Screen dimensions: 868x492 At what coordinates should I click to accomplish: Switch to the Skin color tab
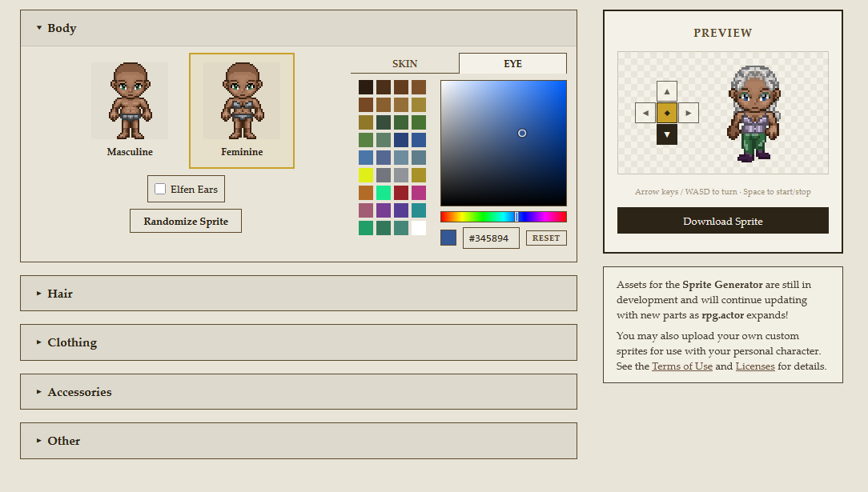[x=404, y=64]
